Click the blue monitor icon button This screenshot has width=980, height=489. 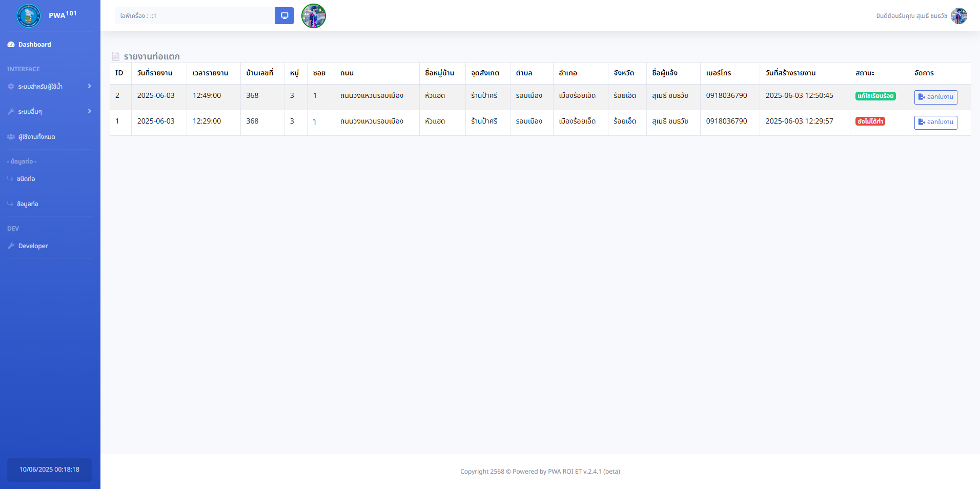[284, 16]
